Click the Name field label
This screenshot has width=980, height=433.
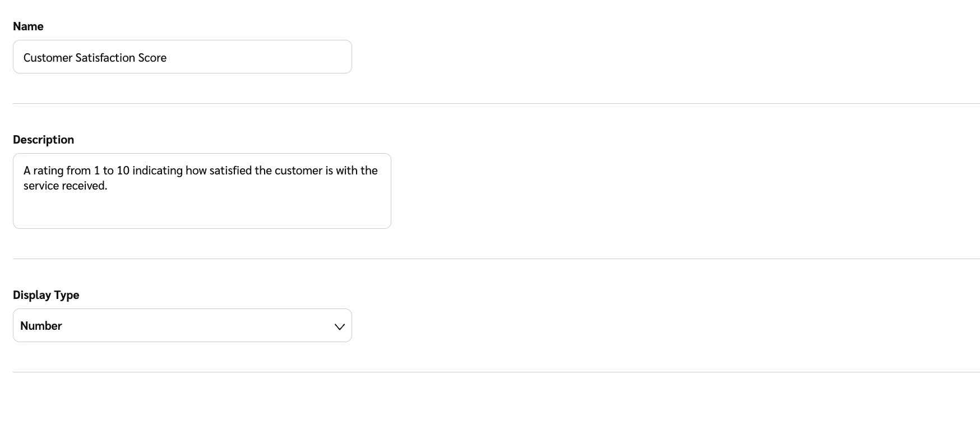coord(28,26)
